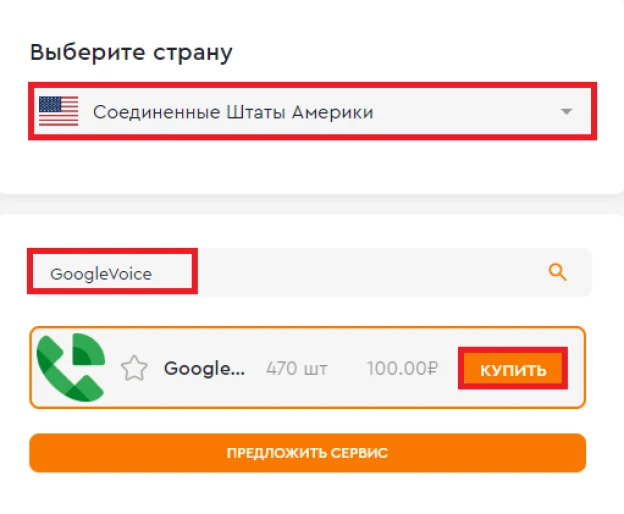
Task: Toggle the favorite star for Google Voice
Action: click(134, 368)
